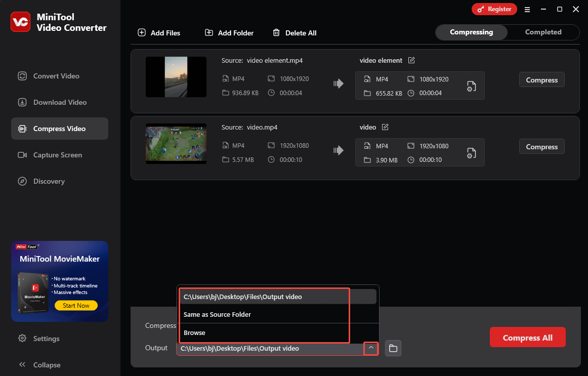Go to Discovery page
This screenshot has height=376, width=588.
click(x=60, y=181)
